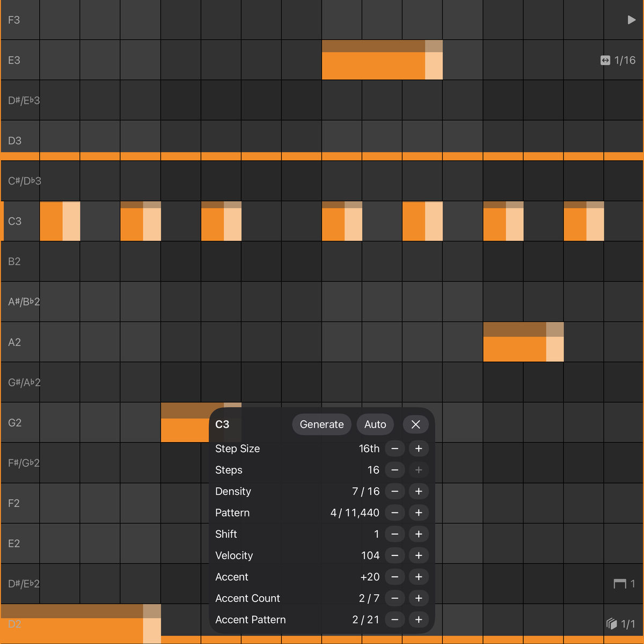Click the F3 row label
This screenshot has width=644, height=644.
(14, 20)
